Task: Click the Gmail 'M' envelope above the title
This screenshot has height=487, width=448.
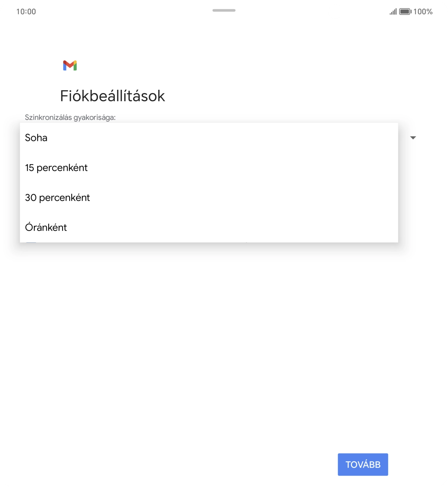Action: tap(70, 65)
